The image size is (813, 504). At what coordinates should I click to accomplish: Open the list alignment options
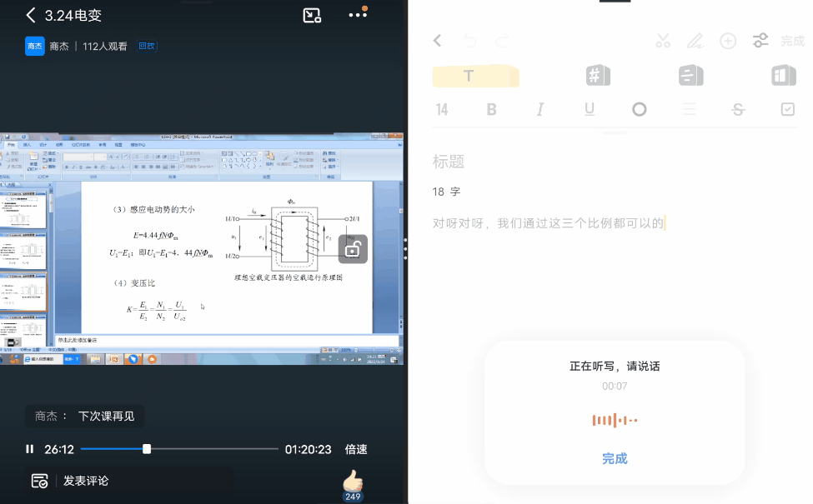pos(689,109)
